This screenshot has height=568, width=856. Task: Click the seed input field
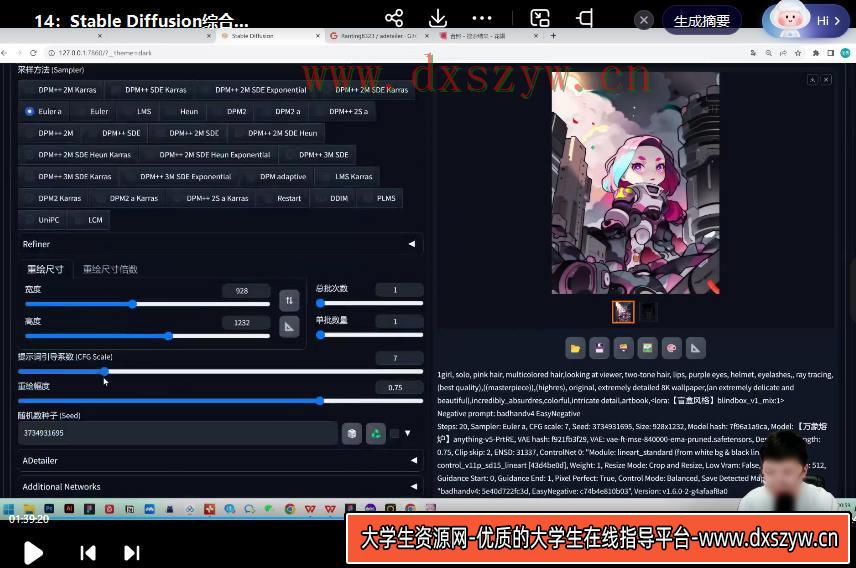point(178,433)
